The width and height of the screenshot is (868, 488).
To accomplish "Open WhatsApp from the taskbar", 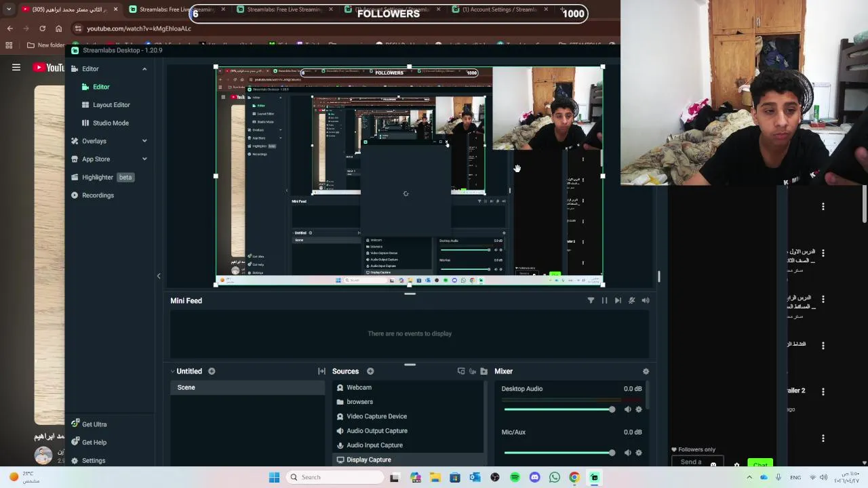I will pos(555,477).
